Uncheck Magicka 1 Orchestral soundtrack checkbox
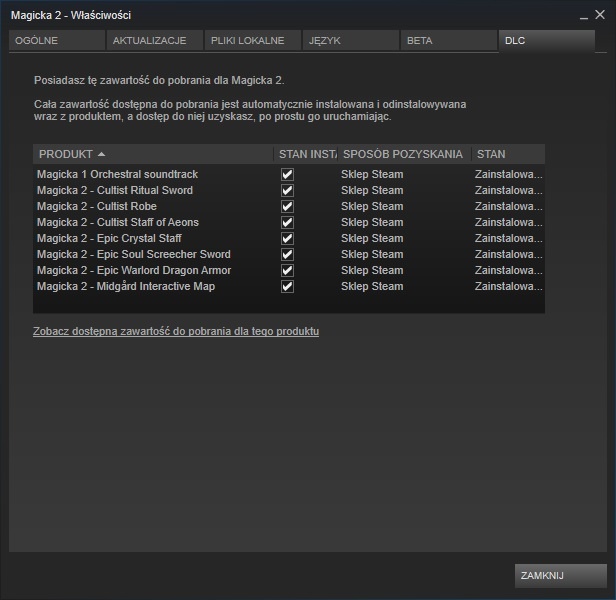 coord(287,174)
